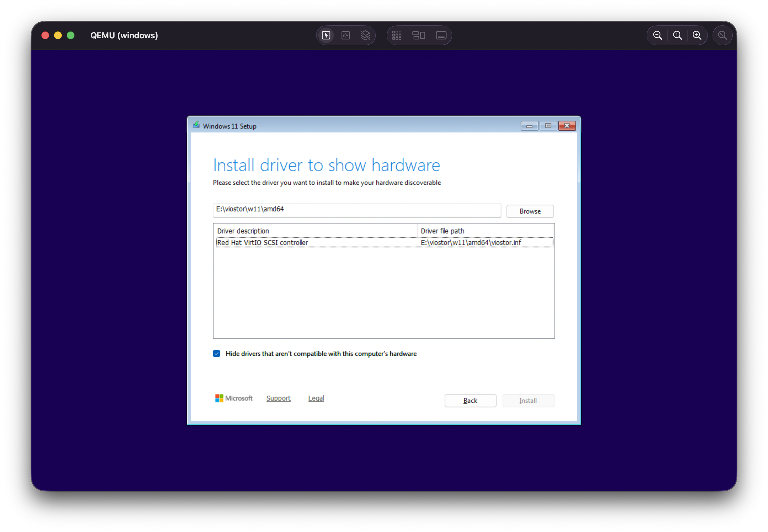Click the driver path input field
Screen dimensions: 768x532
pyautogui.click(x=357, y=210)
